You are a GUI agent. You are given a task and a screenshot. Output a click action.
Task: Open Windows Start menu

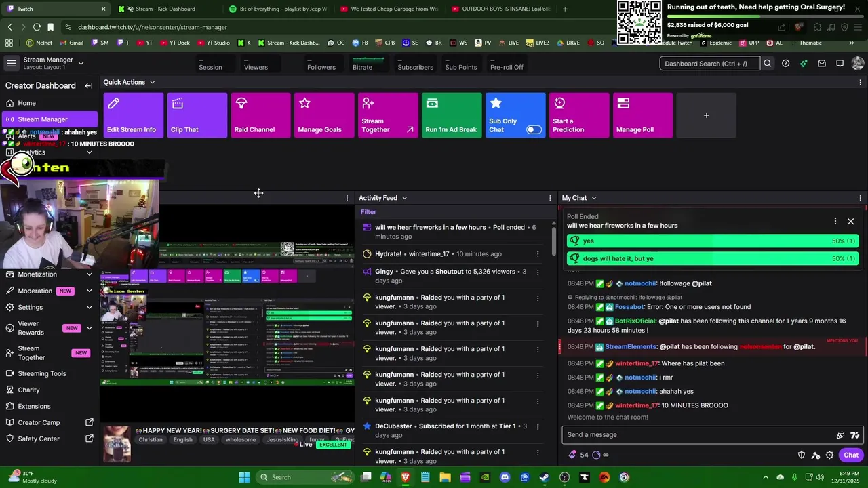(x=244, y=477)
